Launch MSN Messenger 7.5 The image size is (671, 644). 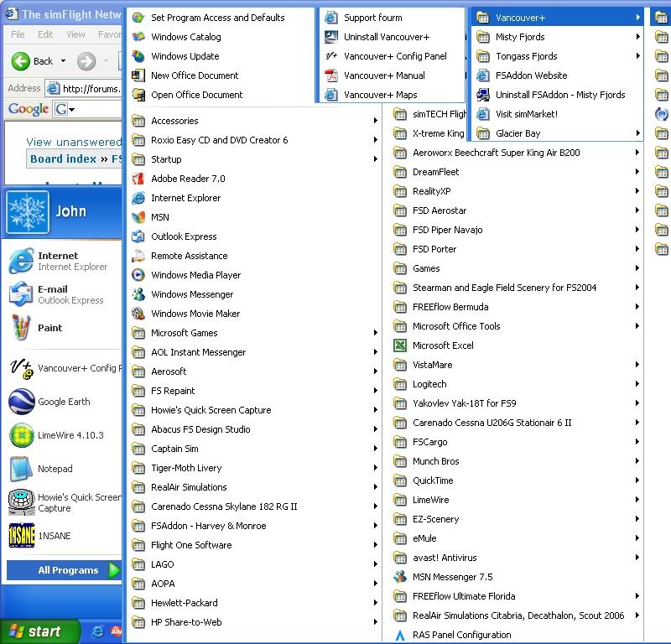point(451,577)
